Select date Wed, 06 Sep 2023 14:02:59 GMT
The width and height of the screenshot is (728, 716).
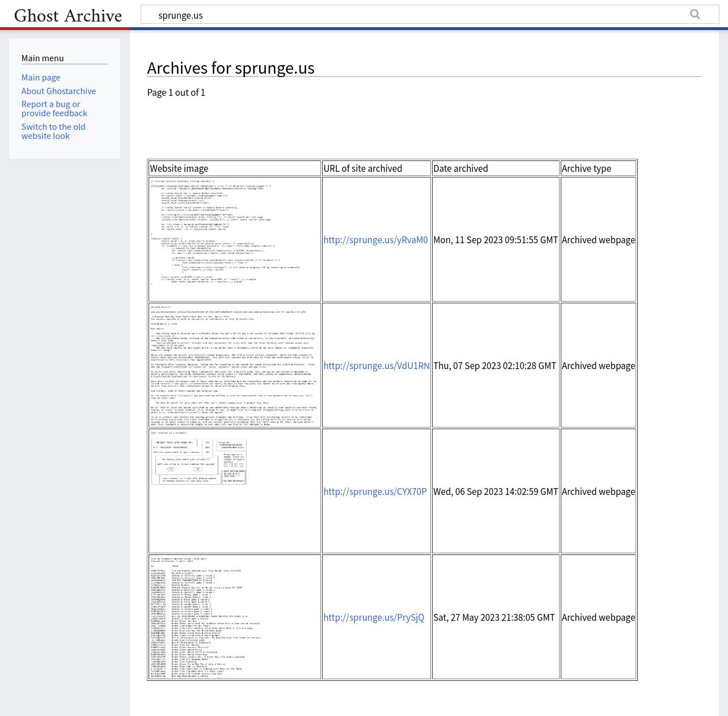click(x=496, y=492)
